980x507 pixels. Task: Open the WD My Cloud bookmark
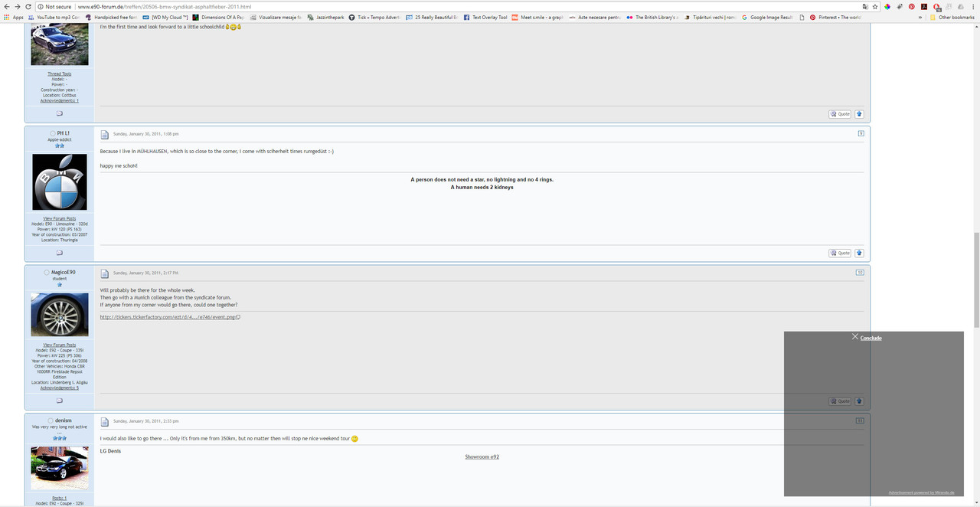click(x=165, y=17)
